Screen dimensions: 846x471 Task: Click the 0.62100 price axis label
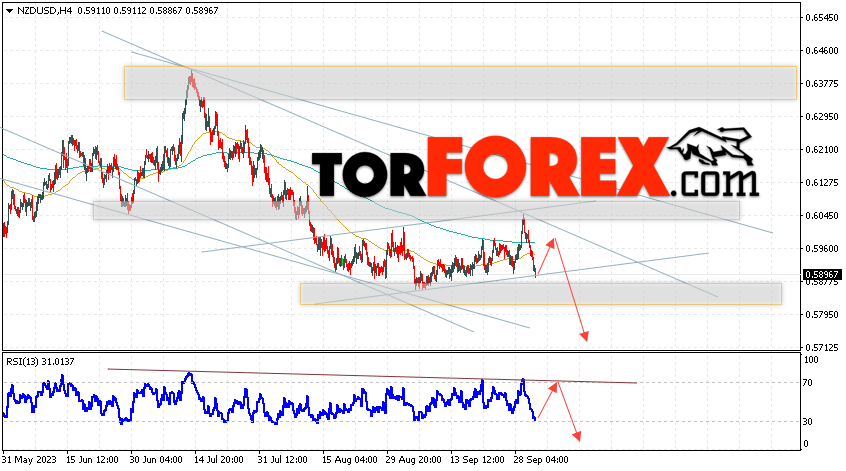click(822, 149)
